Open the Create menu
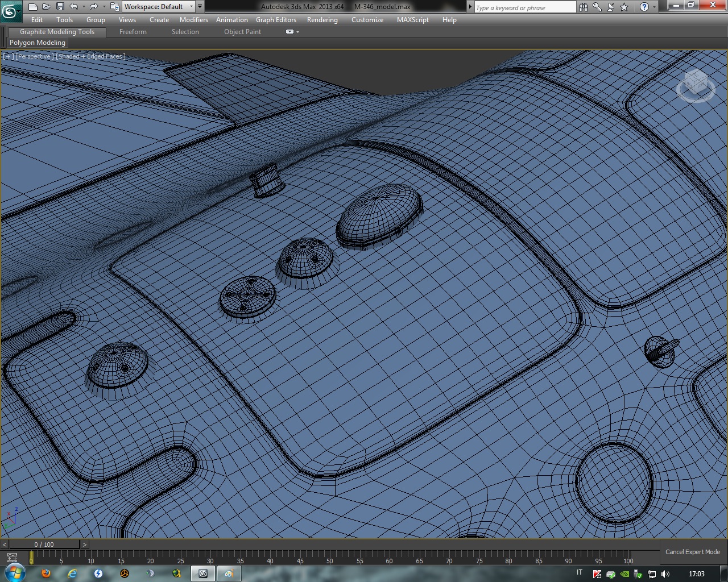728x582 pixels. pos(159,19)
